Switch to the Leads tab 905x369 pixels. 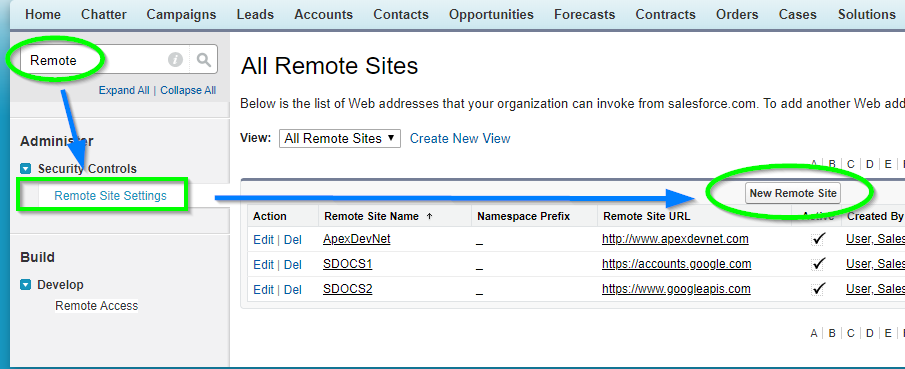point(255,14)
